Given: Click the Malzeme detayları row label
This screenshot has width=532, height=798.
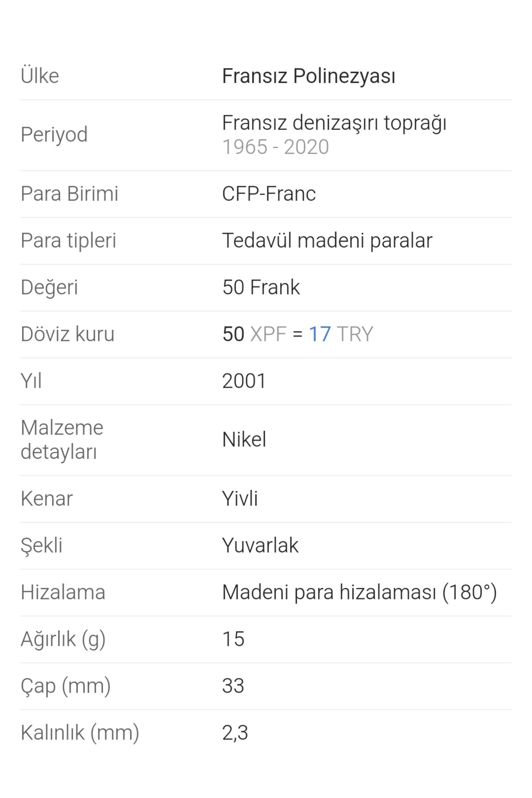Looking at the screenshot, I should (x=62, y=440).
